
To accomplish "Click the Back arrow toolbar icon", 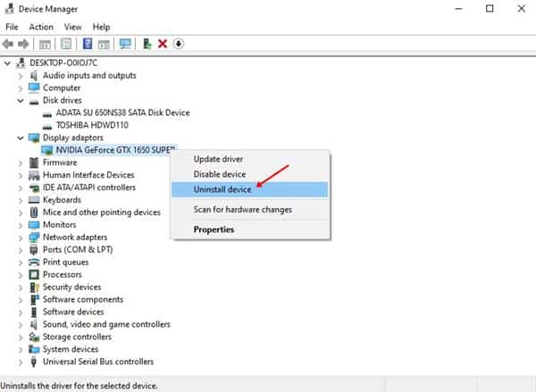I will tap(8, 44).
